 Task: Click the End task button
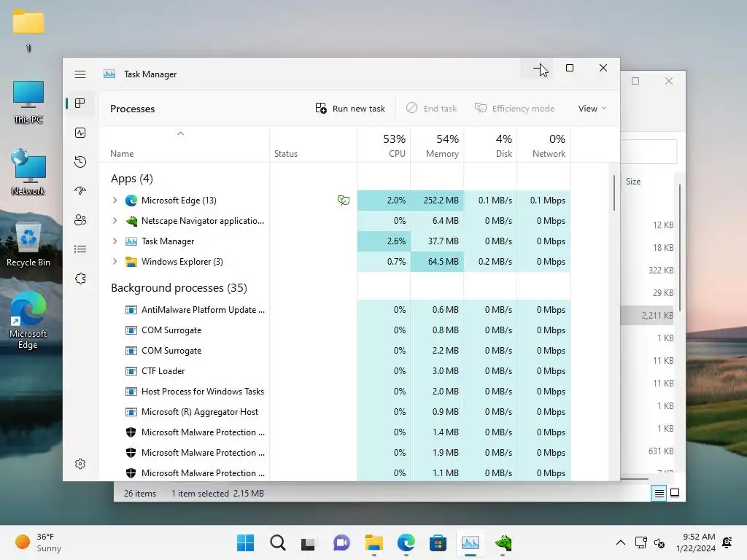click(x=431, y=109)
